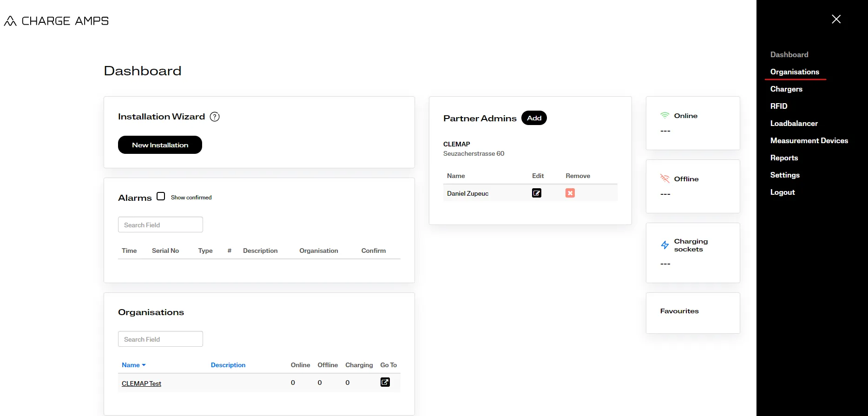Sort organisations by Description column

click(228, 365)
